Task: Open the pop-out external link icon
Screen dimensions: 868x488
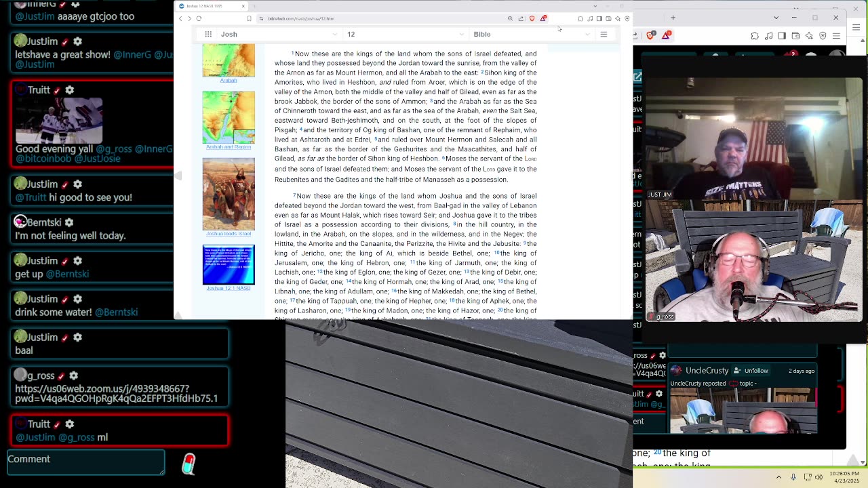Action: (x=637, y=77)
